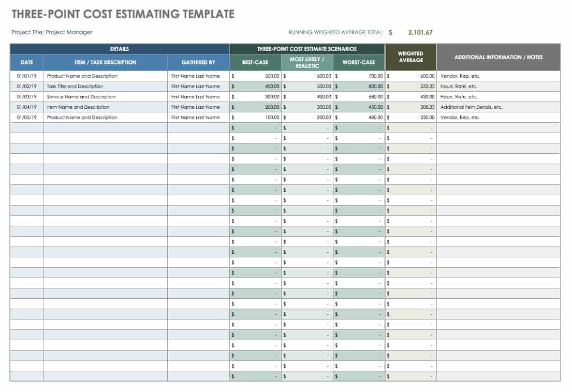
Task: Select the Project Title; Project Manager field
Action: point(51,32)
